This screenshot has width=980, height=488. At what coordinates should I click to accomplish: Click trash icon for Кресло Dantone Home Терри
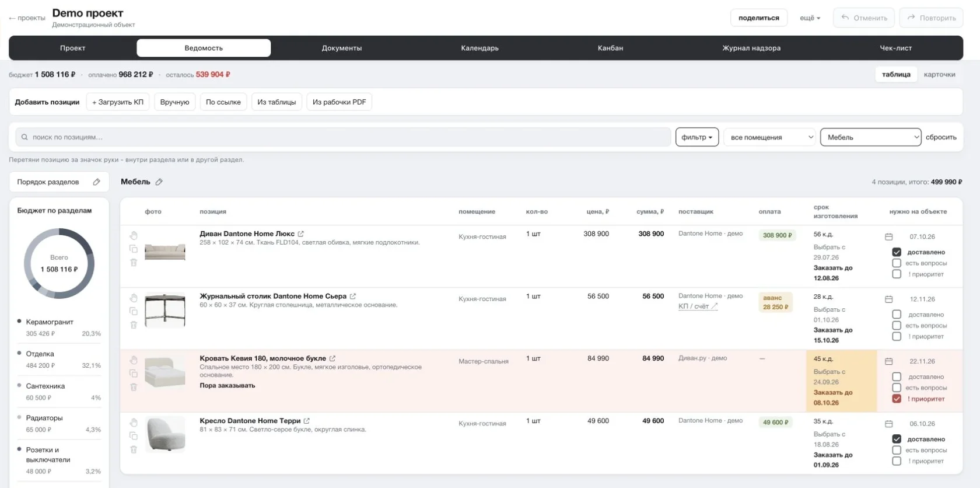tap(134, 449)
